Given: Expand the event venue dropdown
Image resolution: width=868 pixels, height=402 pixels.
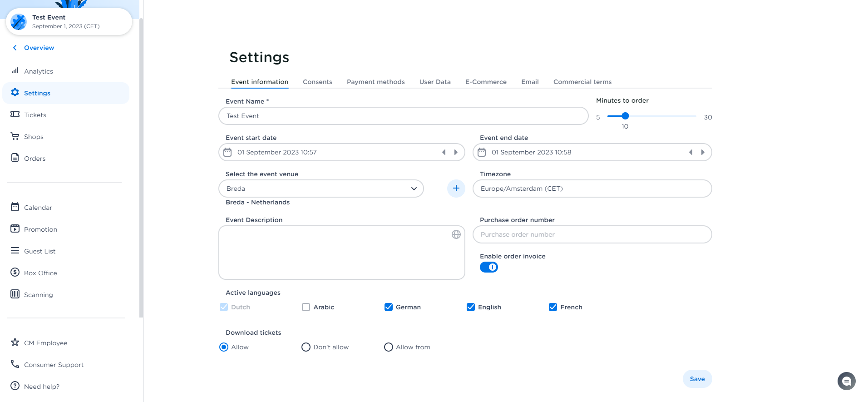Looking at the screenshot, I should click(x=414, y=189).
